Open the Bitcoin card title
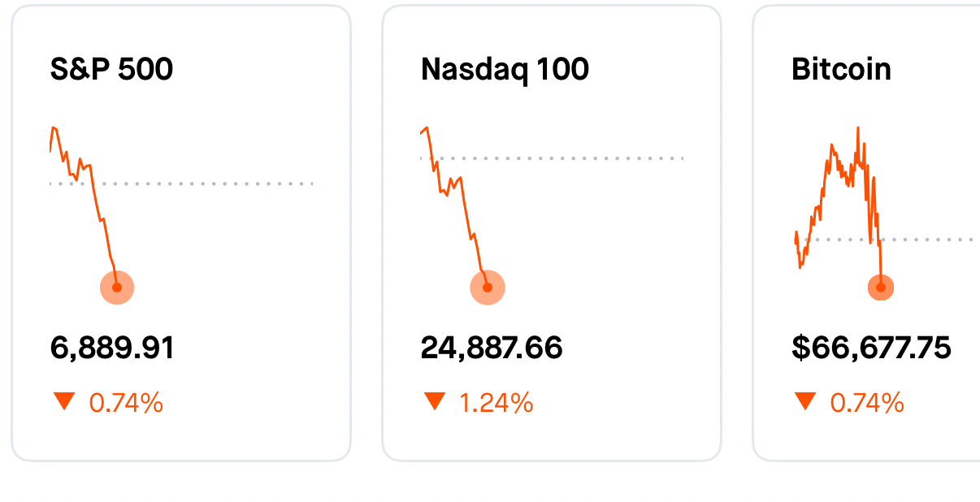The image size is (980, 502). 841,70
